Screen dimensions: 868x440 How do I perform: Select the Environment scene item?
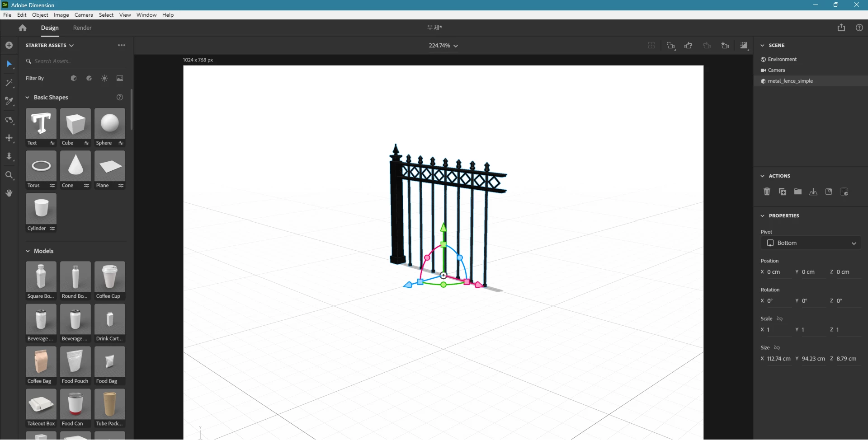pos(811,60)
